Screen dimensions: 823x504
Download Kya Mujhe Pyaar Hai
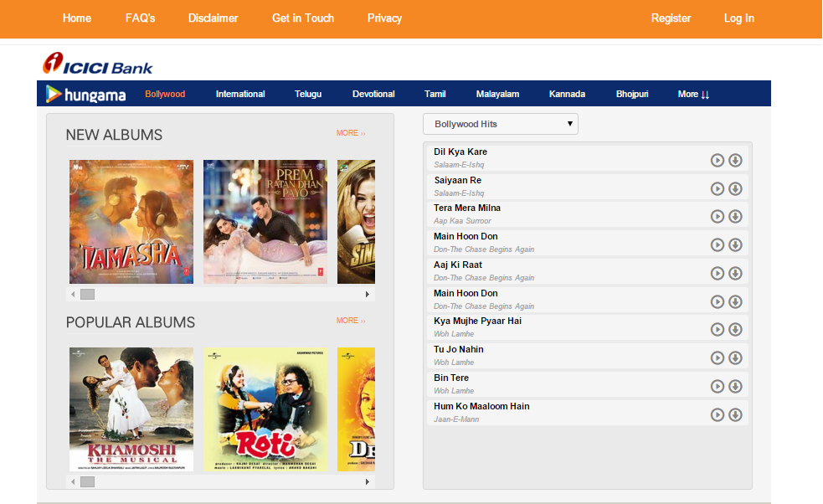click(x=735, y=329)
